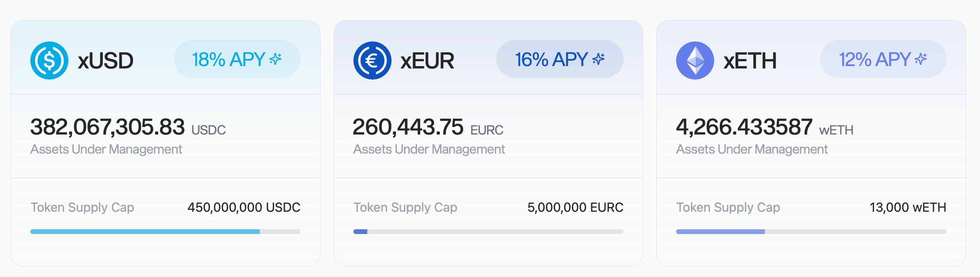Screen dimensions: 980x277
Task: Select the xUSD vault title
Action: click(105, 60)
